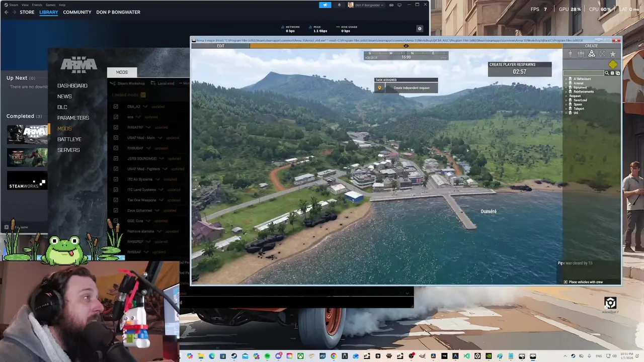Viewport: 644px width, 362px height.
Task: Open Steam notifications bell icon
Action: click(x=339, y=5)
